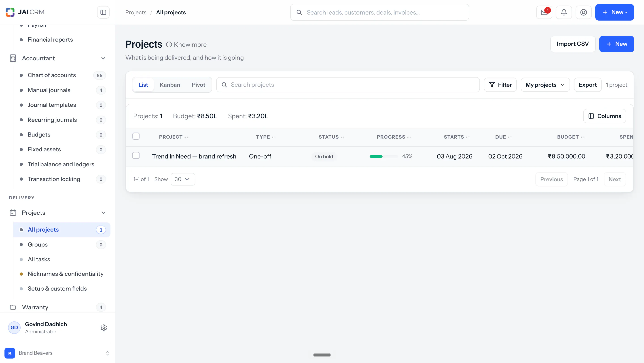
Task: Click the Projects breadcrumb link
Action: (x=136, y=12)
